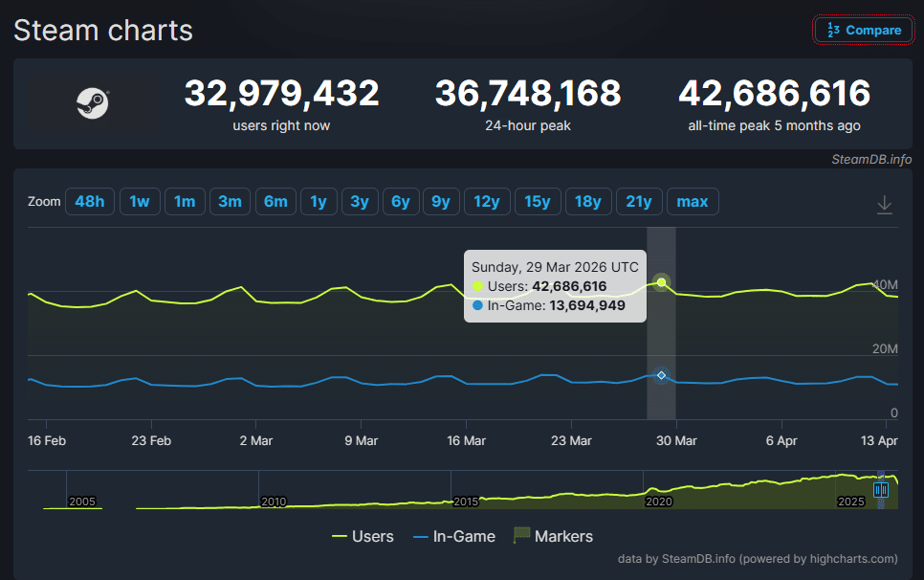Click the 6 Apr axis label
Viewport: 924px width, 580px height.
[x=781, y=441]
